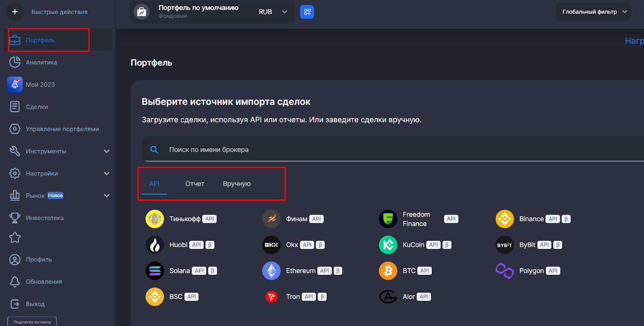Select Huobi flame logo
Viewport: 644px width, 326px height.
pyautogui.click(x=155, y=245)
